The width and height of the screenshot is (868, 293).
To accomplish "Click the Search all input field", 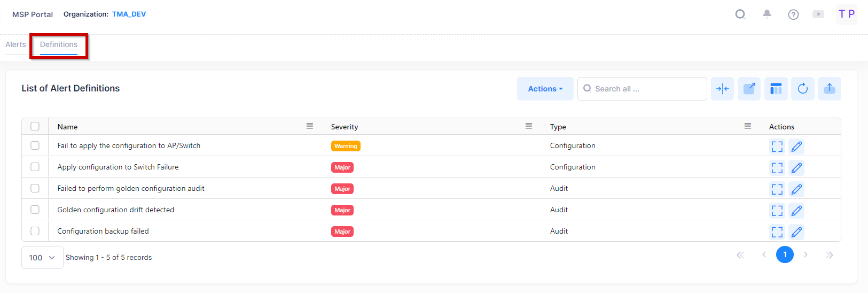I will tap(646, 89).
